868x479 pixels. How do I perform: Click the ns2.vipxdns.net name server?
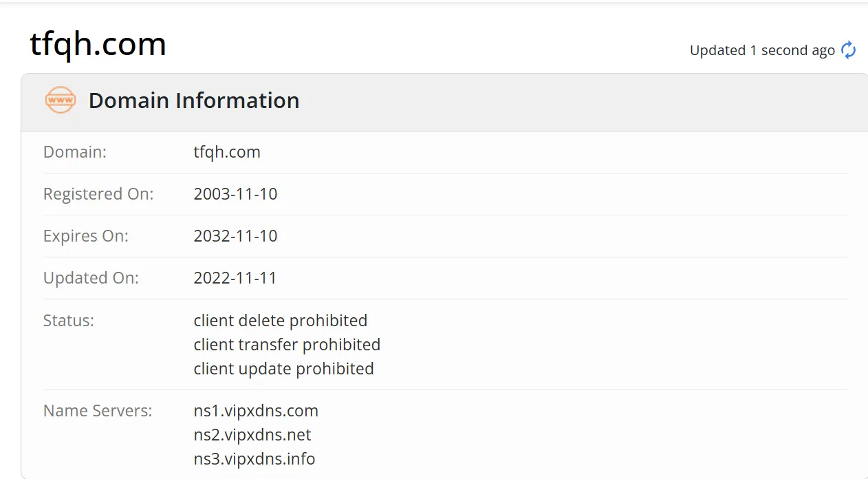tap(252, 436)
